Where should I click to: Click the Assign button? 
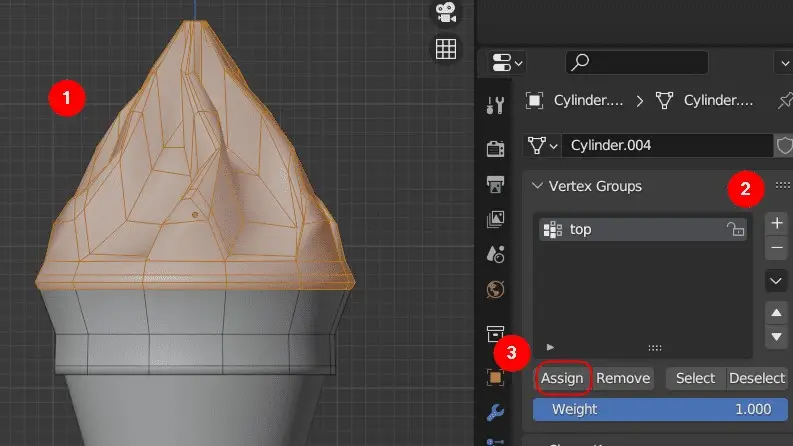562,378
